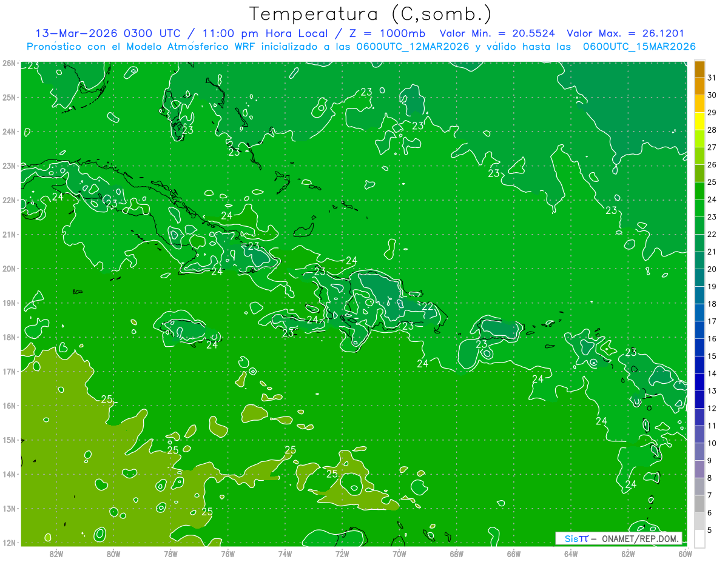728x562 pixels.
Task: Click the white swatch below legend value 5
Action: (x=699, y=538)
